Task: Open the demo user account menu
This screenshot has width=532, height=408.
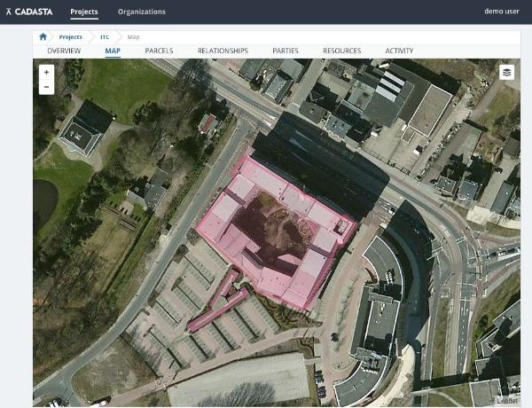Action: pos(501,12)
